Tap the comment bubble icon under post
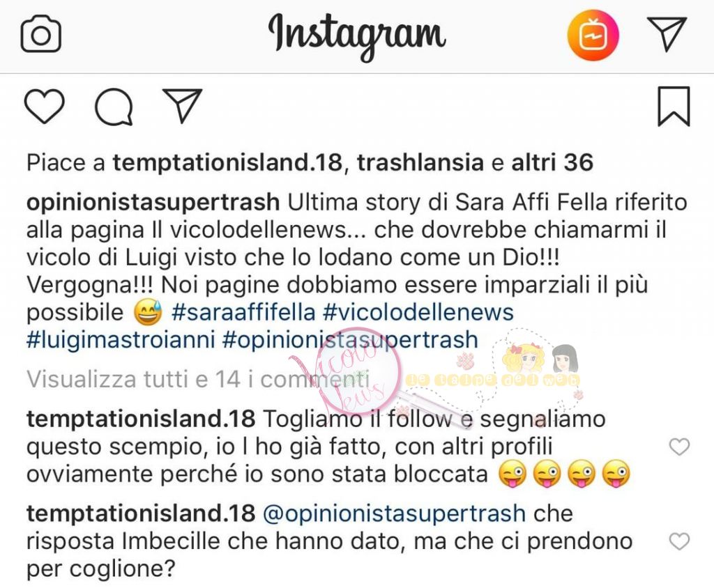Viewport: 714px width, 588px height. 114,107
